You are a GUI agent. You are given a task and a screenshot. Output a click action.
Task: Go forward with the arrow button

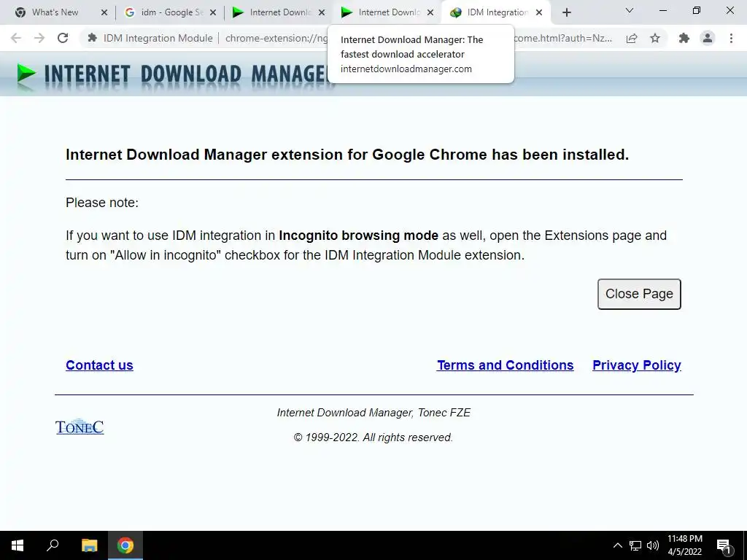click(x=39, y=38)
